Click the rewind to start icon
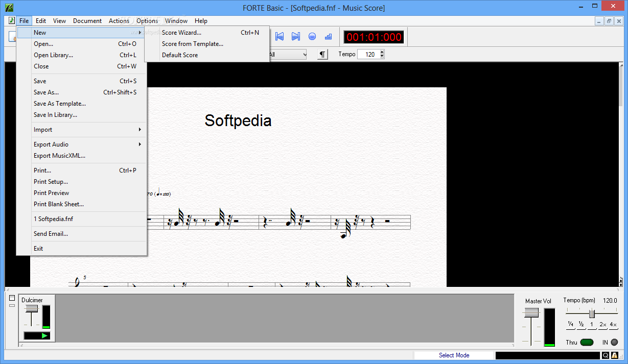Screen dimensions: 628x364 tap(280, 36)
